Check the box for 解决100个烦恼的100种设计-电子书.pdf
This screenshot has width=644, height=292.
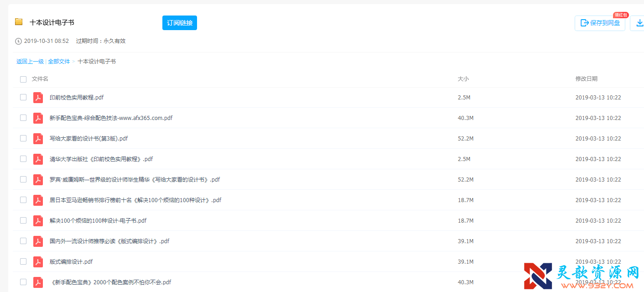(x=23, y=220)
